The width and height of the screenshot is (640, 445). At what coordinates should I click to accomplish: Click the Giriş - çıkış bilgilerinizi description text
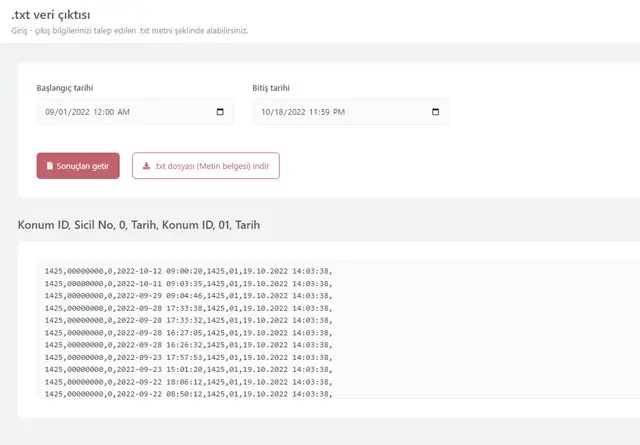coord(129,31)
